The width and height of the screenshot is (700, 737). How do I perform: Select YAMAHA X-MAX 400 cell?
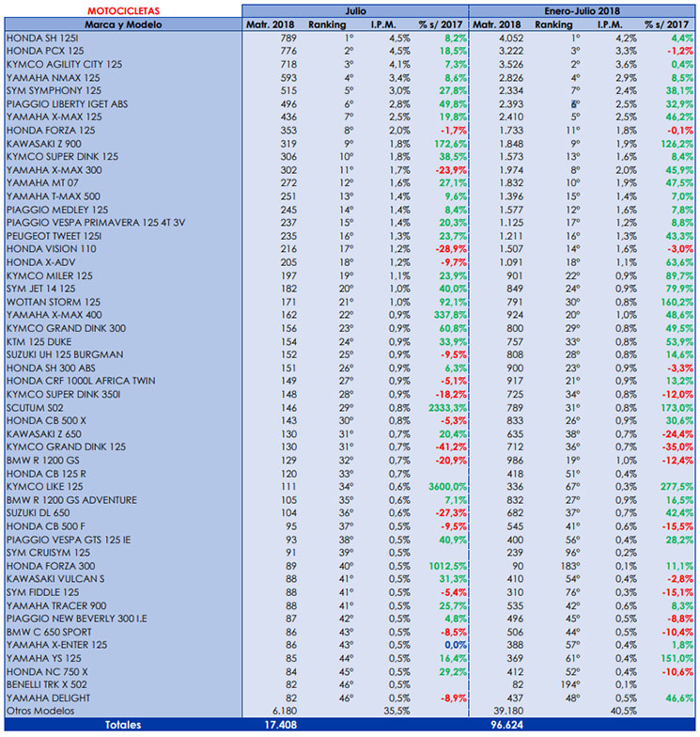point(54,315)
